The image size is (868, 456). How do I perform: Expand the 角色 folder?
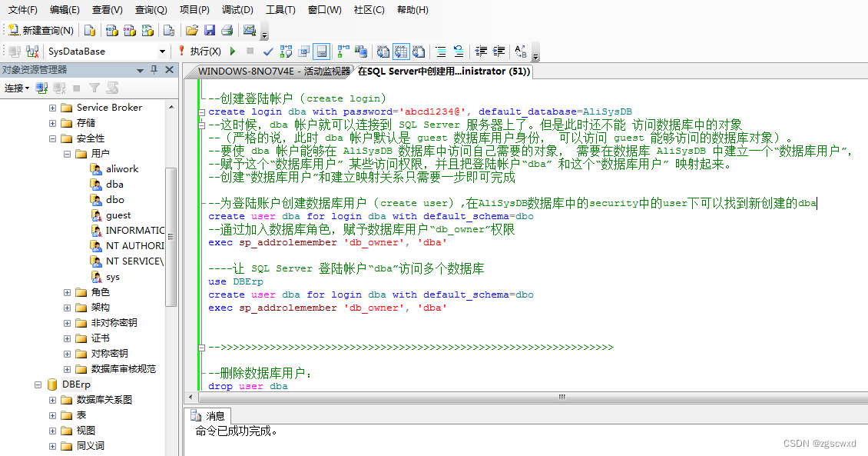tap(67, 292)
